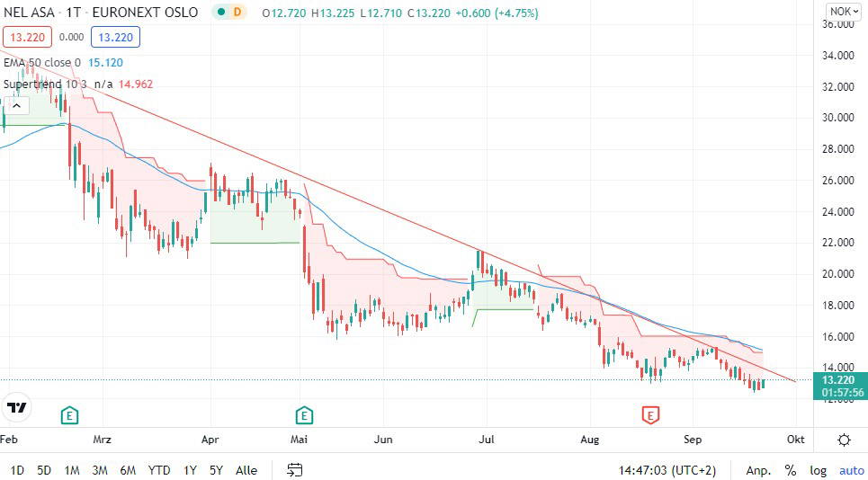Click the EMA value 15.120
The height and width of the screenshot is (480, 868).
point(105,63)
